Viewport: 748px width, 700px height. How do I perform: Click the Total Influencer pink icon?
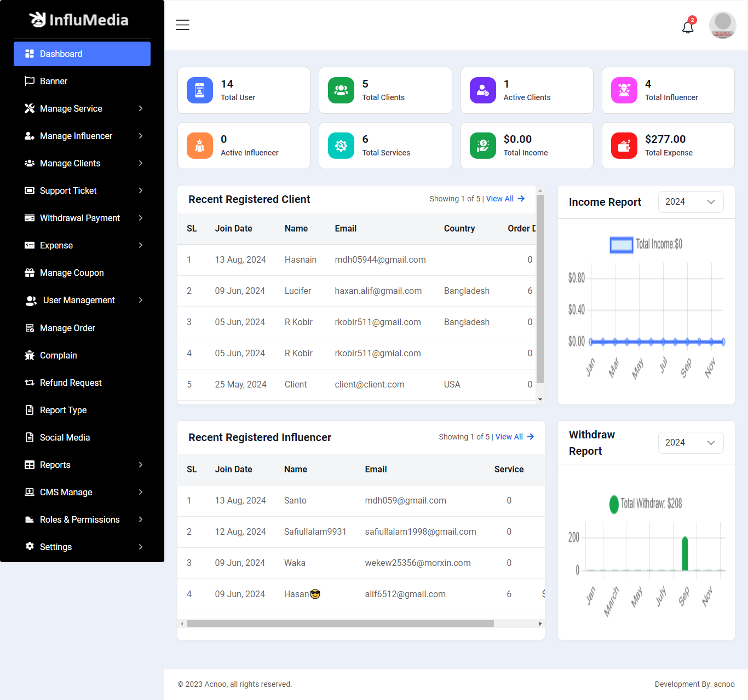tap(624, 90)
